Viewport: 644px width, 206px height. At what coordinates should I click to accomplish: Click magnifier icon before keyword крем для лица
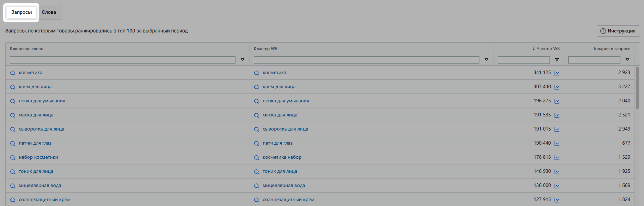point(13,87)
